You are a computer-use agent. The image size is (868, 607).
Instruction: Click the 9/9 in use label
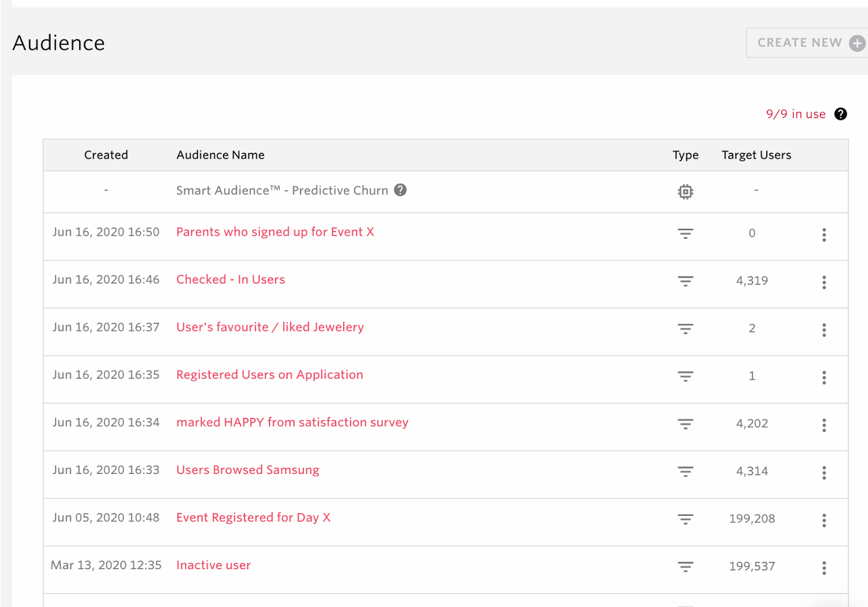point(796,114)
